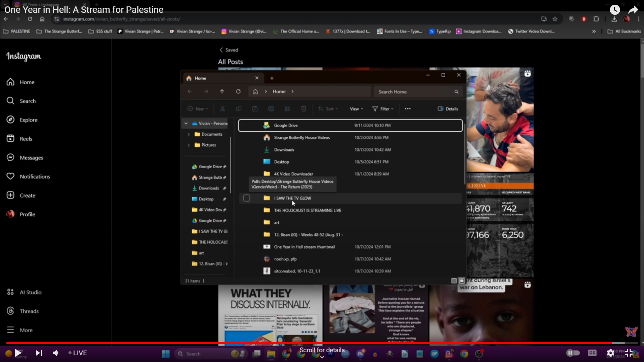Select sitcomabed, 10-11-23_1.1 file
The height and width of the screenshot is (362, 644).
click(x=350, y=271)
